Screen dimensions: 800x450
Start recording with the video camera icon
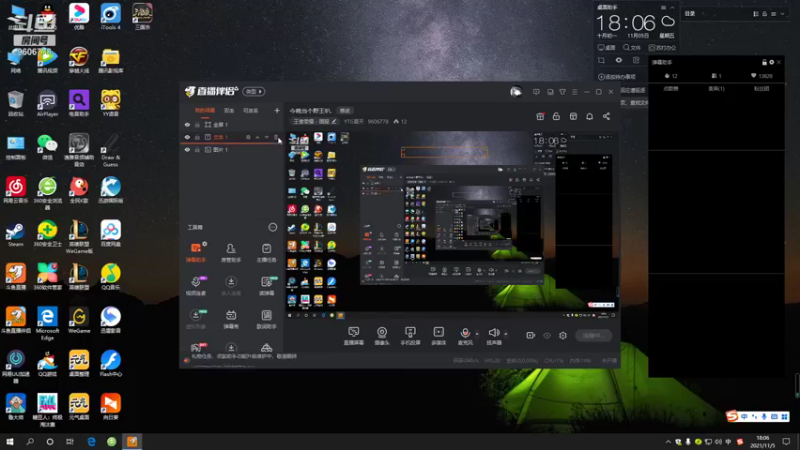531,336
